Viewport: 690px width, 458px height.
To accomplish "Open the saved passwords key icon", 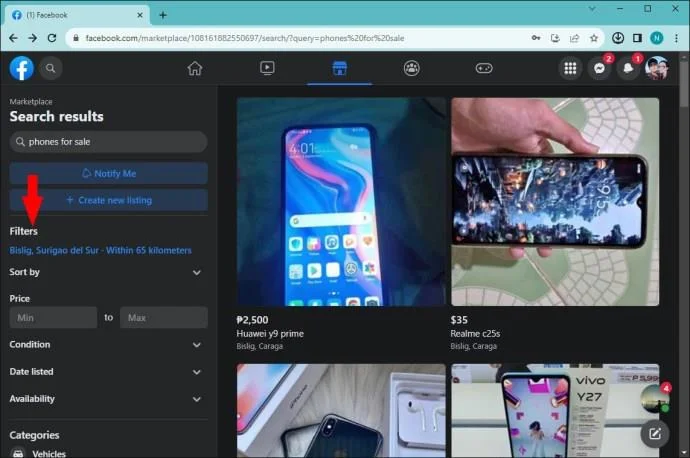I will coord(536,38).
